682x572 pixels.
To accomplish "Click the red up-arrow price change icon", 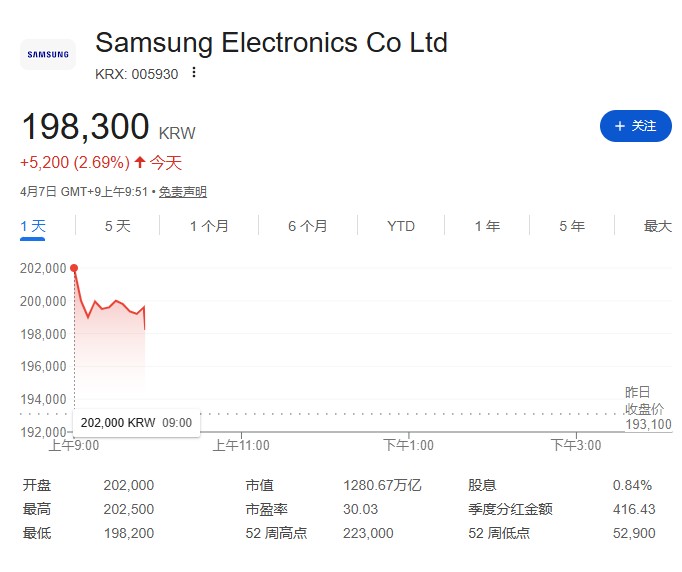I will [x=140, y=162].
